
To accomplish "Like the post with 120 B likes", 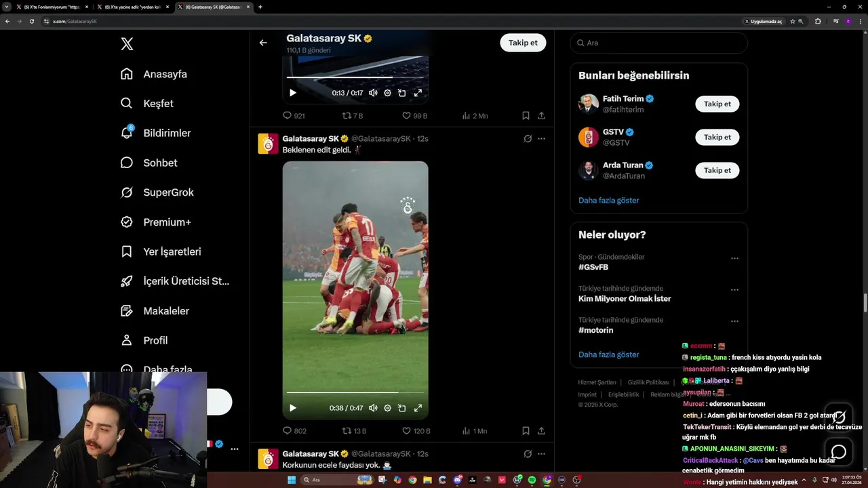I will 416,431.
